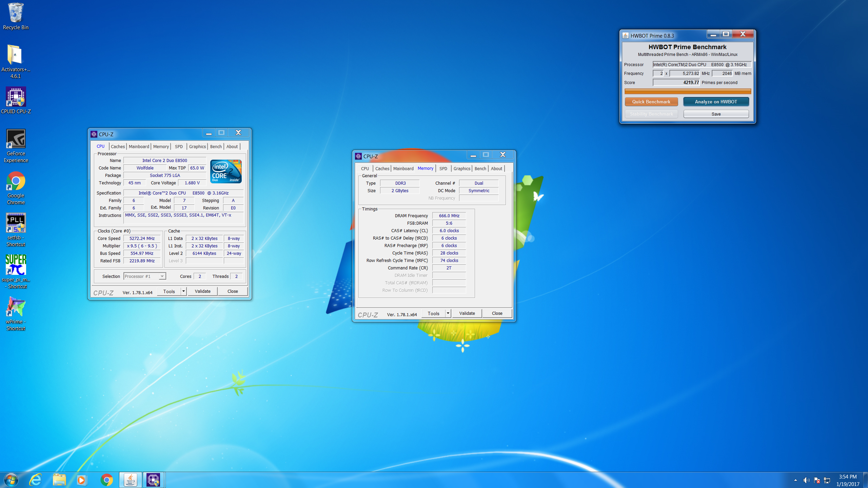Open the About tab in left CPU-Z window

[x=232, y=146]
